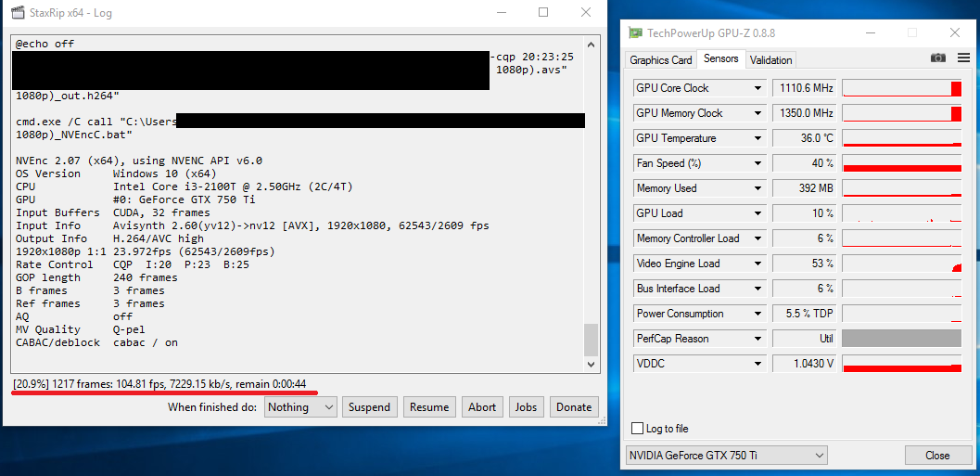This screenshot has height=476, width=980.
Task: Enable the Log to file checkbox
Action: pyautogui.click(x=638, y=429)
